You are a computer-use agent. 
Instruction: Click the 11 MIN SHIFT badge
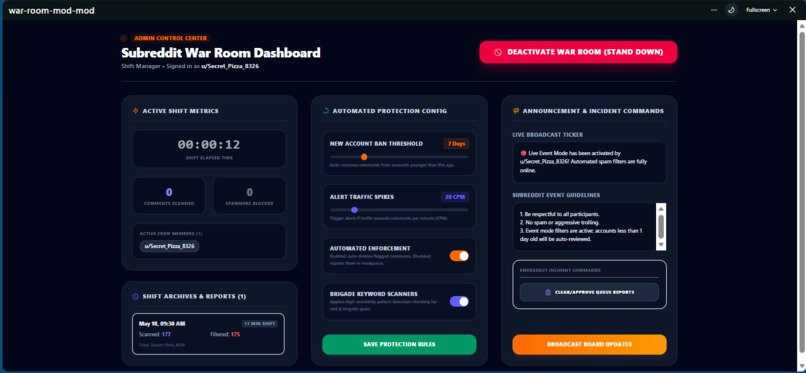point(260,324)
